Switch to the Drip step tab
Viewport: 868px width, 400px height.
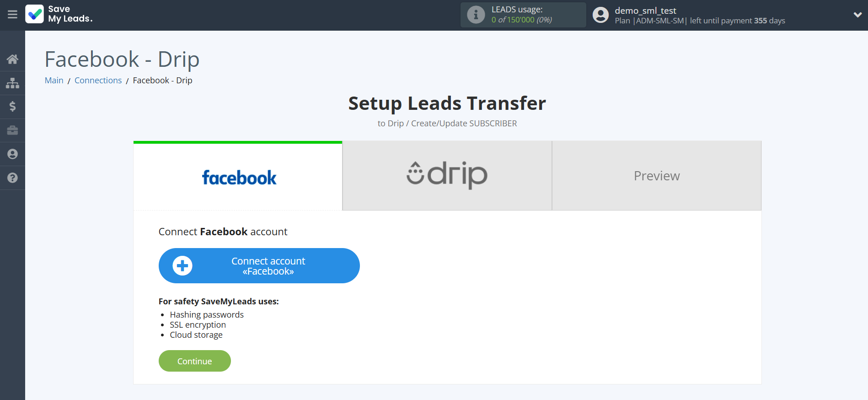point(447,176)
